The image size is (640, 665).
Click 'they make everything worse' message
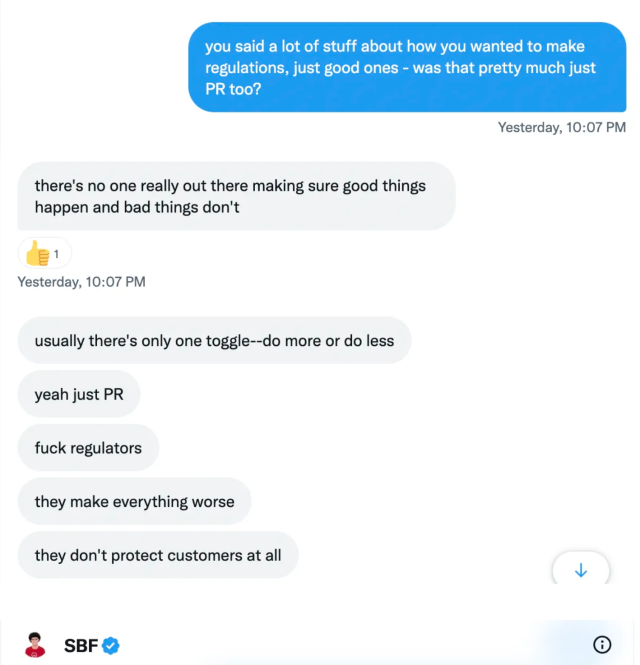[x=134, y=502]
